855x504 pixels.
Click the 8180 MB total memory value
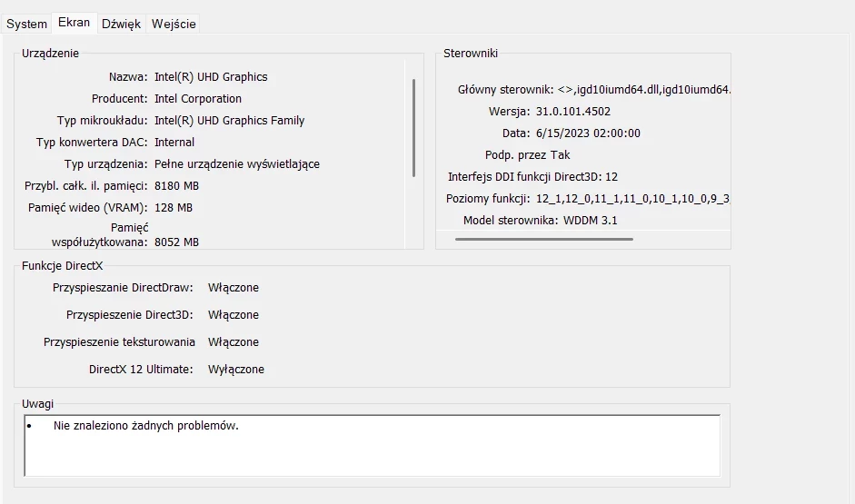point(176,186)
